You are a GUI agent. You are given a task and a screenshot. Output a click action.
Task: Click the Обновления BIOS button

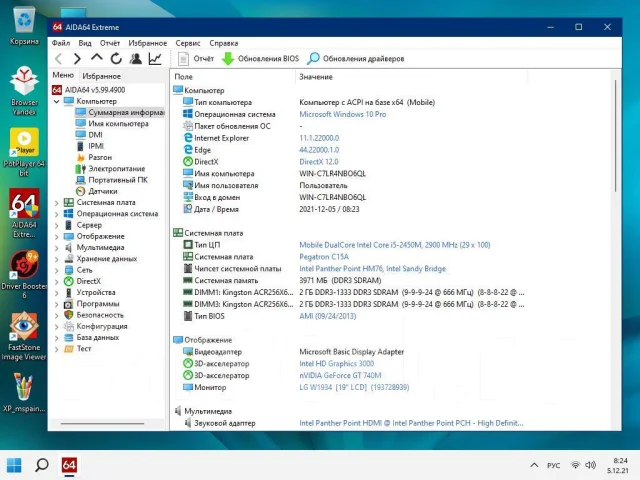click(x=260, y=59)
